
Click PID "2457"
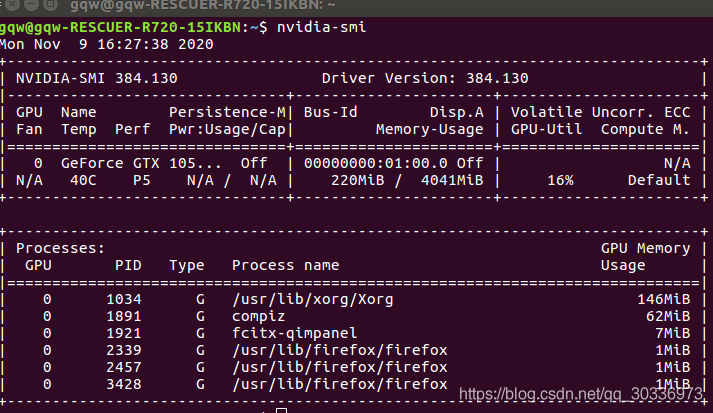[124, 368]
